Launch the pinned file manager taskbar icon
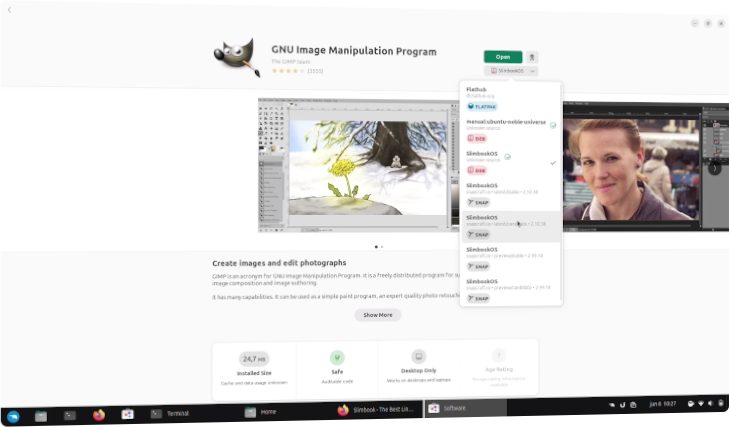Viewport: 729px width, 427px height. 41,416
